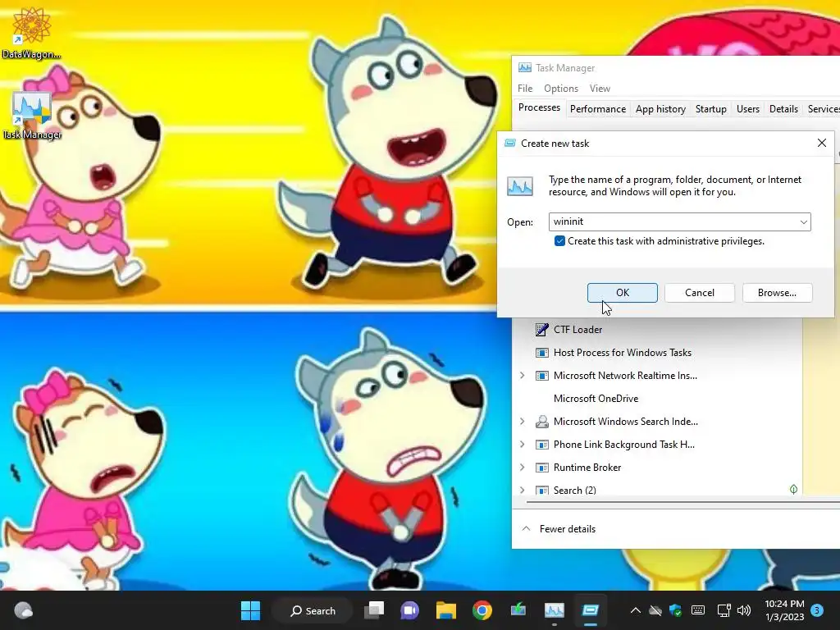The image size is (840, 630).
Task: Click the horizontal scrollbar in process list
Action: pos(683,502)
